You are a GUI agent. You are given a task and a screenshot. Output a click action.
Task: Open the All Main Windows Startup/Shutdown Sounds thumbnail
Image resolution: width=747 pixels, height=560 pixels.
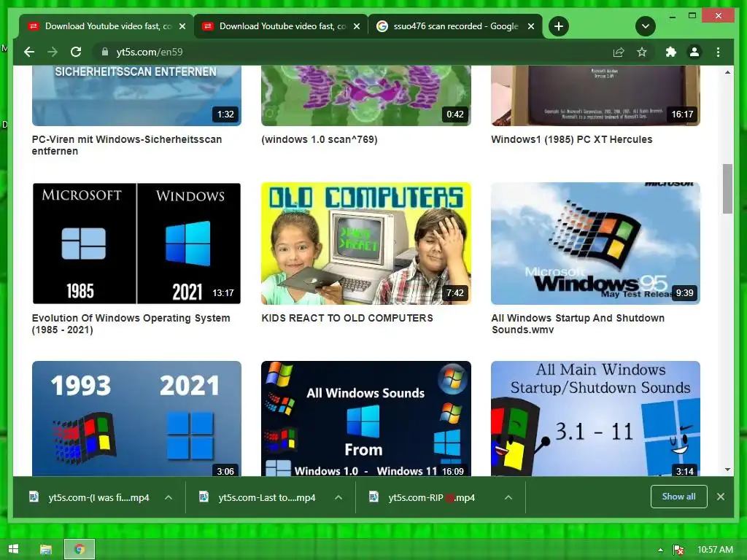point(595,419)
